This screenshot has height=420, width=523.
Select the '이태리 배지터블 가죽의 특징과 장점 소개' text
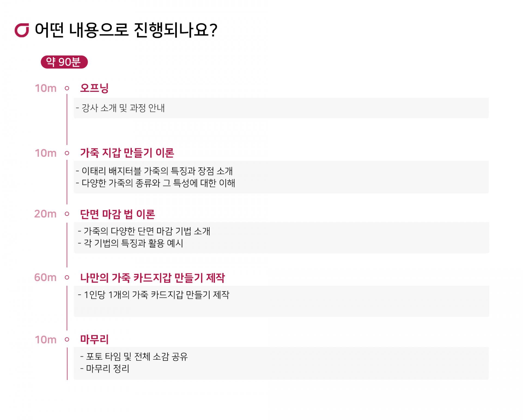pyautogui.click(x=154, y=171)
